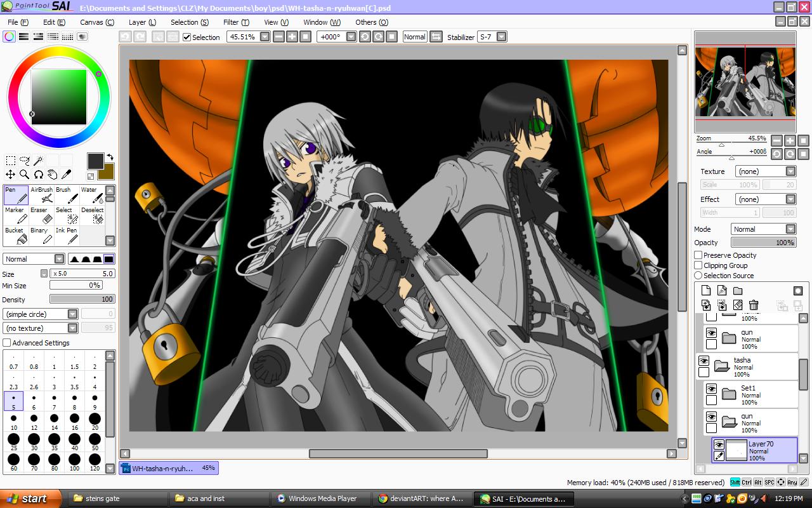Viewport: 812px width, 508px height.
Task: Open the steins gate taskbar folder
Action: (118, 498)
